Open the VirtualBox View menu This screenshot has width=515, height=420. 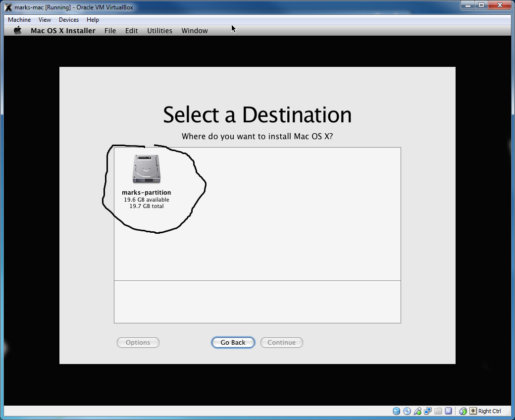45,20
